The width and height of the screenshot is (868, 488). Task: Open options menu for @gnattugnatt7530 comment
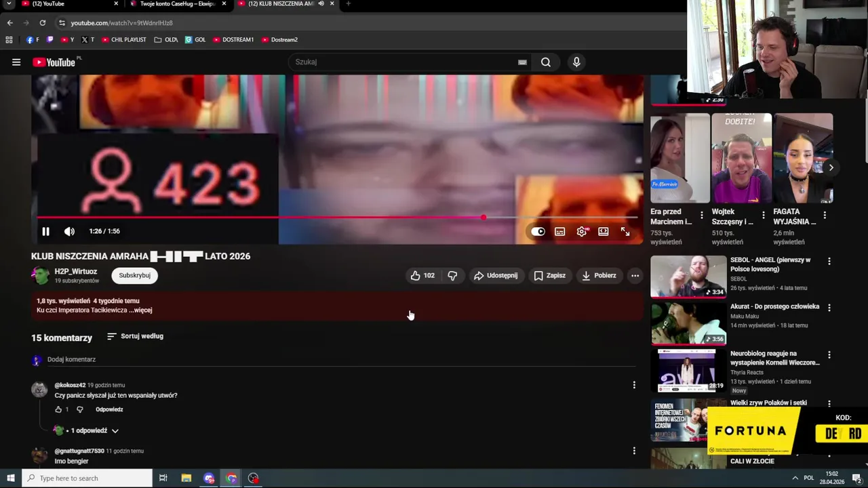click(x=634, y=451)
